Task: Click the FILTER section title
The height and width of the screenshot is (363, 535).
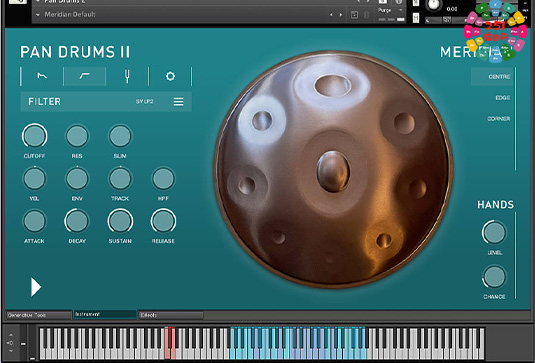Action: [x=44, y=102]
